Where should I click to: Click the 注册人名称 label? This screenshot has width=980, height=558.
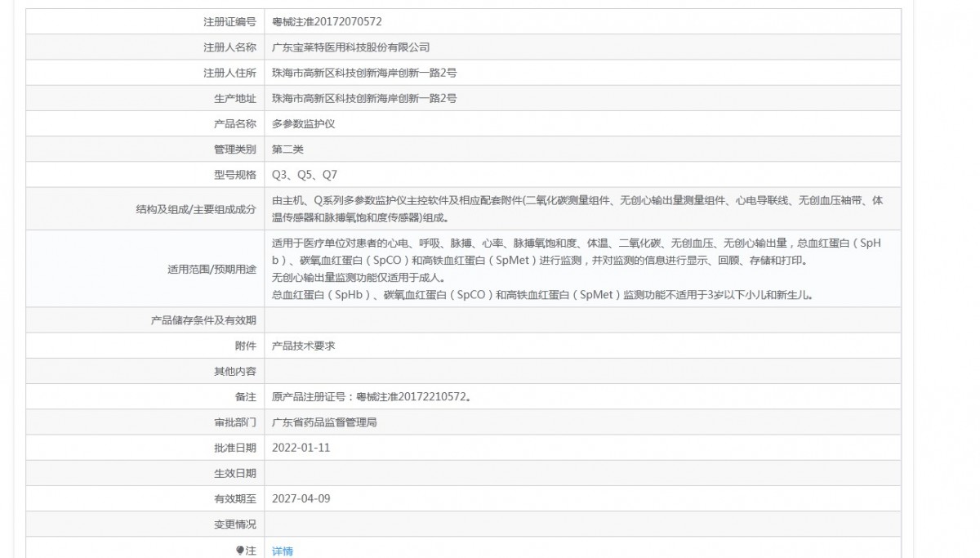(229, 47)
